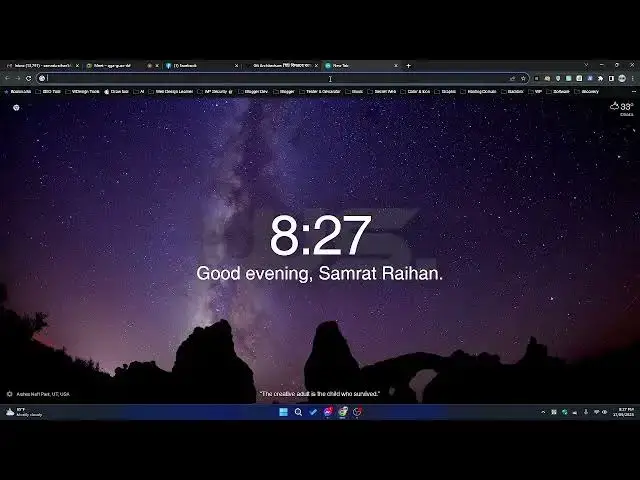Open the Blogger Dev bookmark folder
The image size is (640, 480).
click(253, 91)
